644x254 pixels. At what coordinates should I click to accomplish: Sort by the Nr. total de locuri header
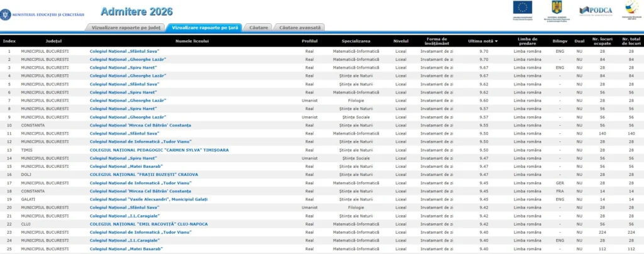click(631, 41)
